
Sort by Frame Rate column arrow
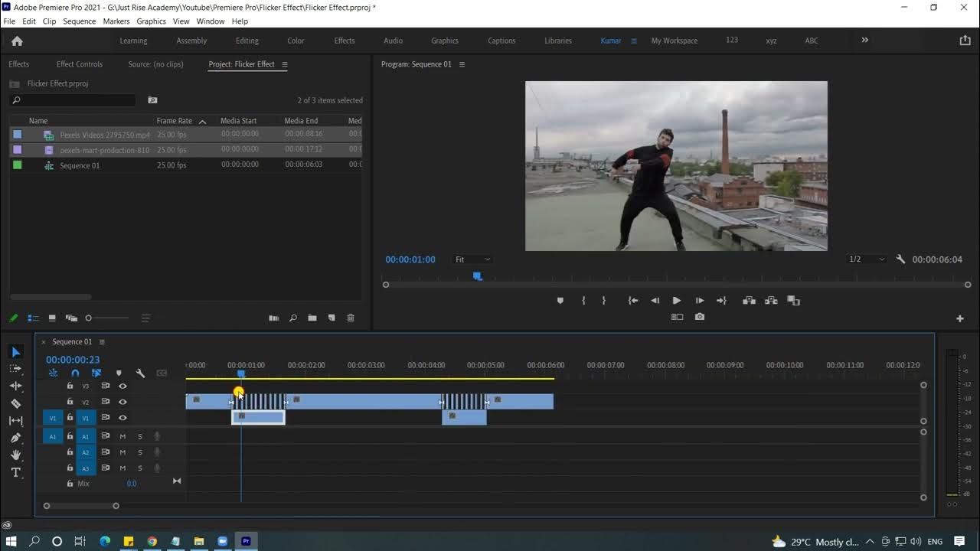pos(202,121)
